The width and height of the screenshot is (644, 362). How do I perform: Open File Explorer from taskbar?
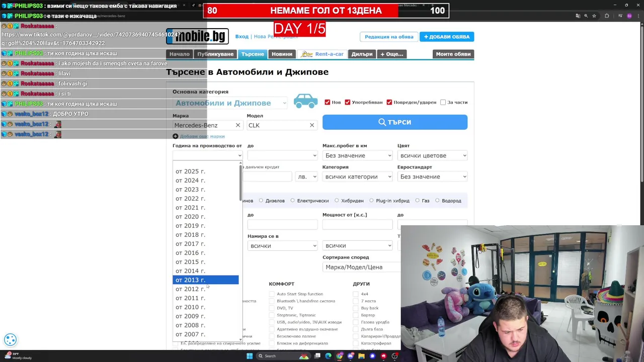(x=361, y=356)
